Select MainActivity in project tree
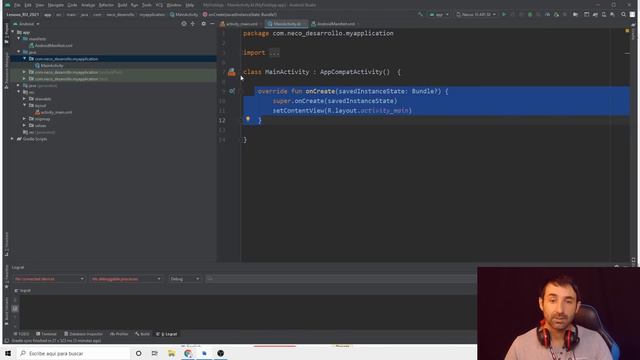Image resolution: width=640 pixels, height=360 pixels. pyautogui.click(x=52, y=65)
